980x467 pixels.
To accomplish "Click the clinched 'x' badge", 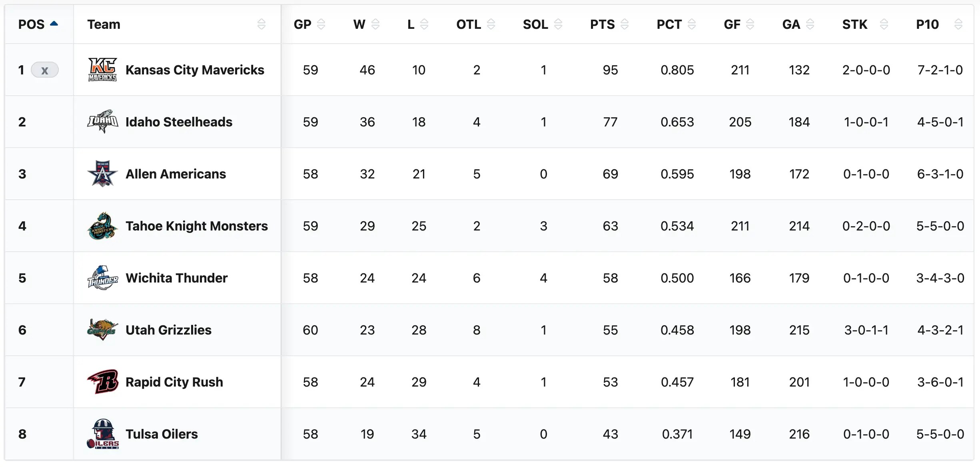I will (x=45, y=70).
